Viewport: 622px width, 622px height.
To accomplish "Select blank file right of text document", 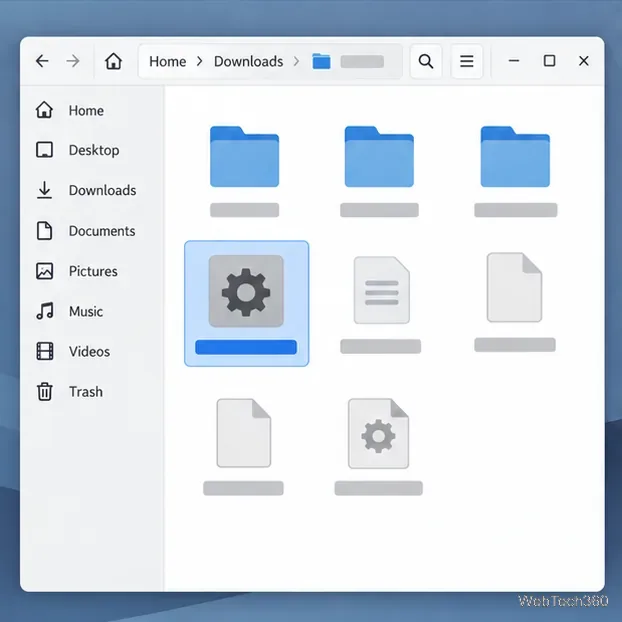I will 514,287.
